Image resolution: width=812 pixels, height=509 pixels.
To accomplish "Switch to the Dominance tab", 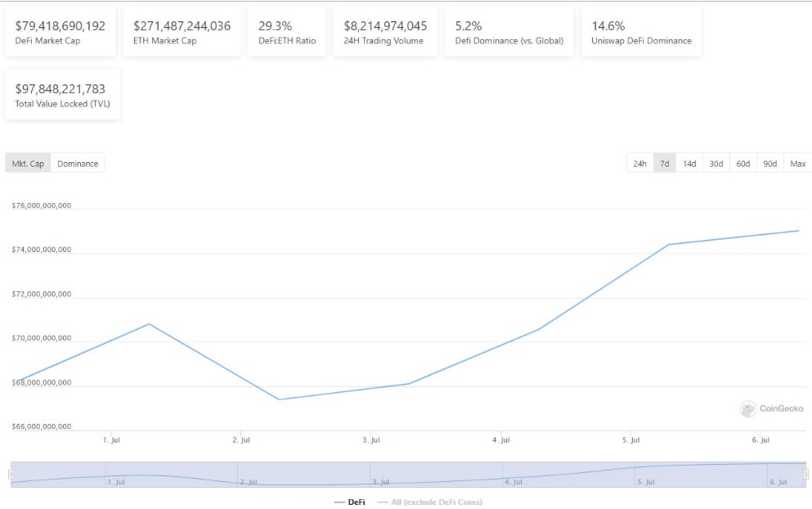I will pyautogui.click(x=78, y=164).
